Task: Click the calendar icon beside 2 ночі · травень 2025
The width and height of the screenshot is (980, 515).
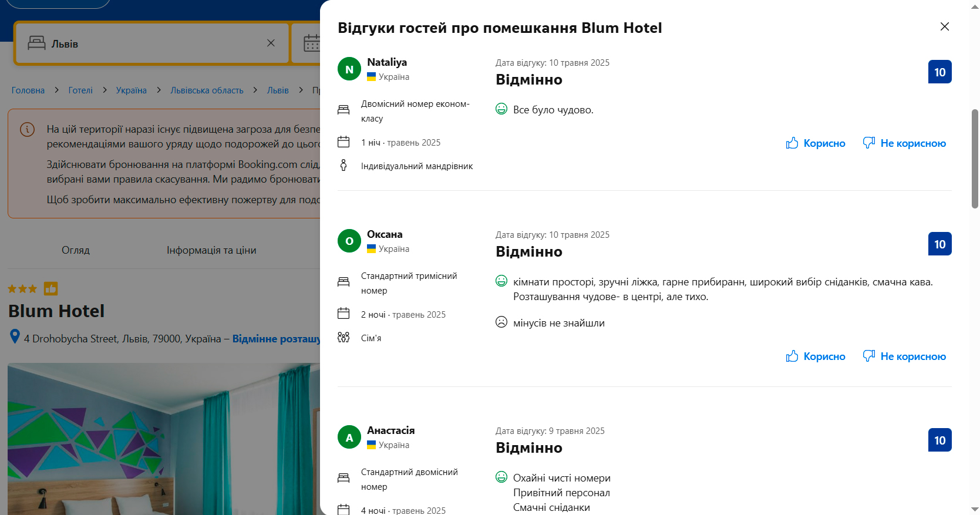Action: pyautogui.click(x=343, y=314)
